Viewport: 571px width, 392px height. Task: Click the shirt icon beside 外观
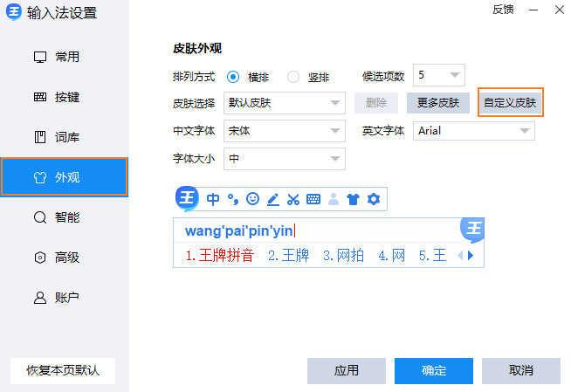[x=40, y=177]
